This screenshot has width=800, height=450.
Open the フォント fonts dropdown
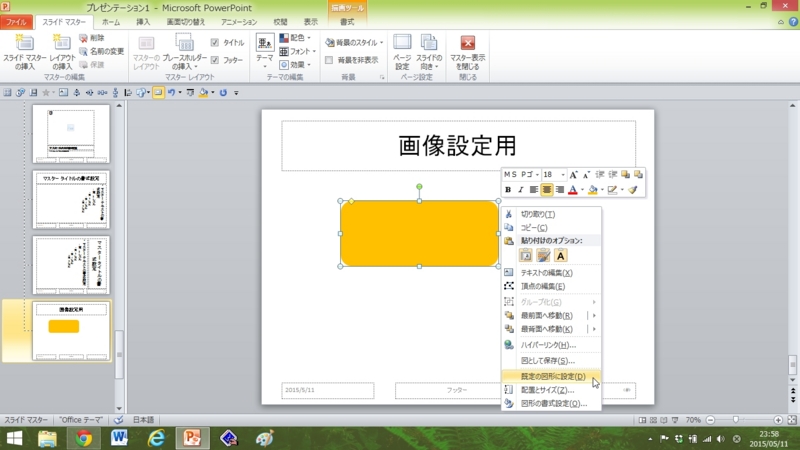[x=297, y=51]
